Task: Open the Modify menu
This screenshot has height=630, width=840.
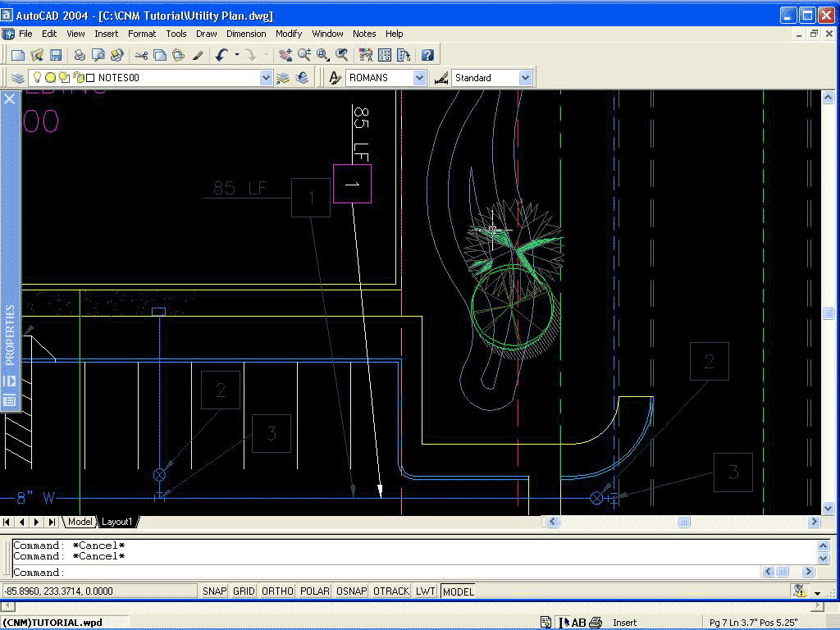Action: [x=289, y=34]
